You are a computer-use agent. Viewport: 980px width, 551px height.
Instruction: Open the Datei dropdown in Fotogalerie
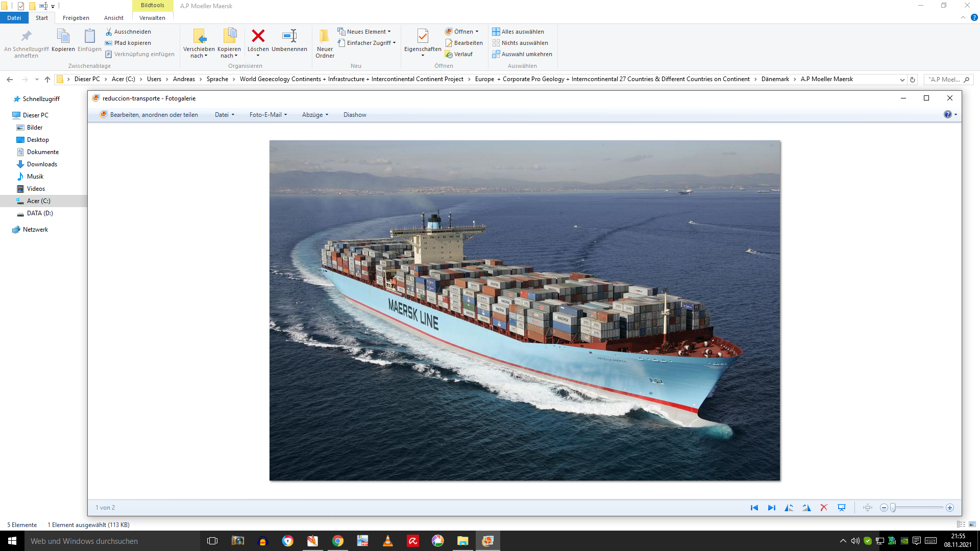[225, 115]
